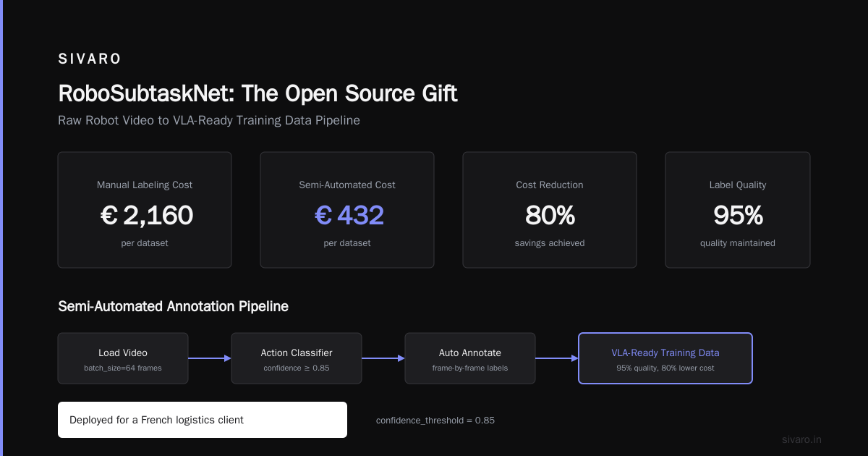Click the Raw Robot Video to VLA-Ready subtitle
This screenshot has height=456, width=868.
209,120
